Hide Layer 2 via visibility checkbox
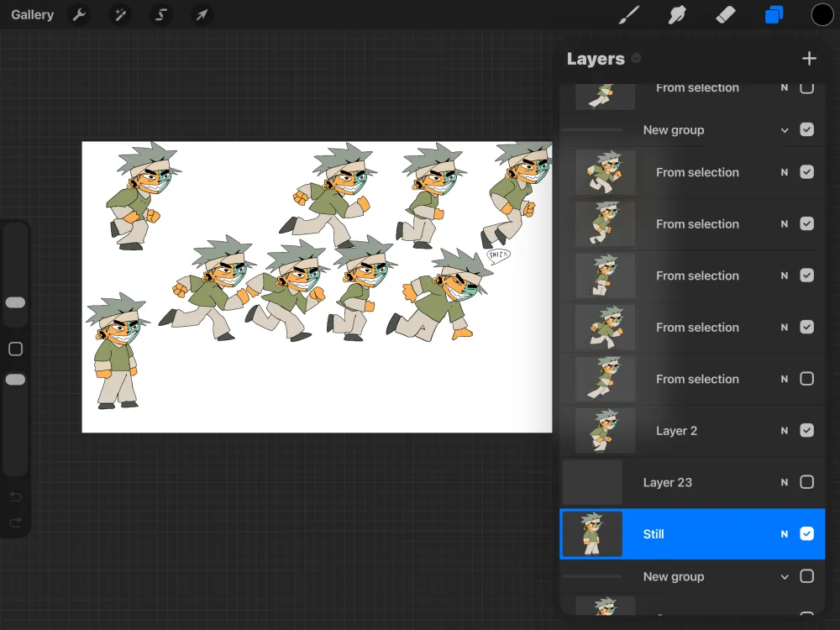840x630 pixels. (x=806, y=430)
